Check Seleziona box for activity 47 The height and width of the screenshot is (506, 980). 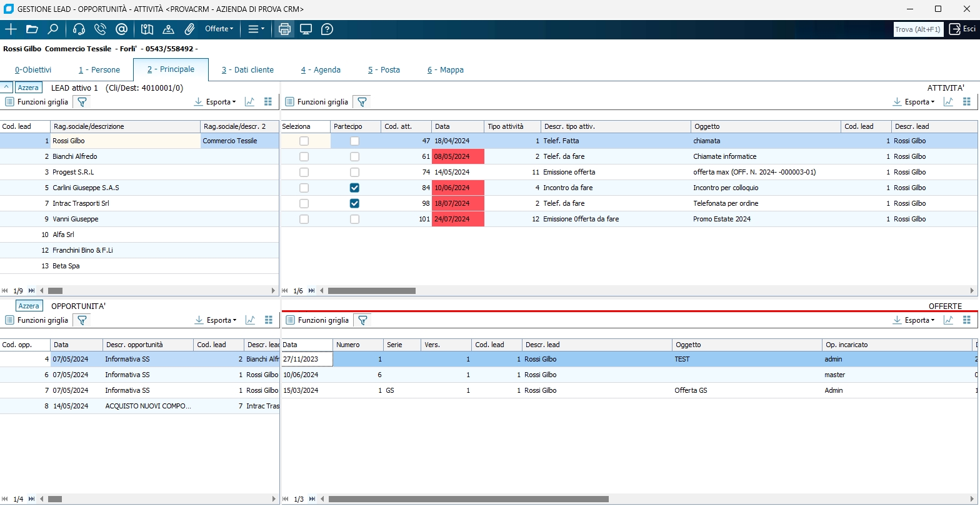pyautogui.click(x=304, y=141)
